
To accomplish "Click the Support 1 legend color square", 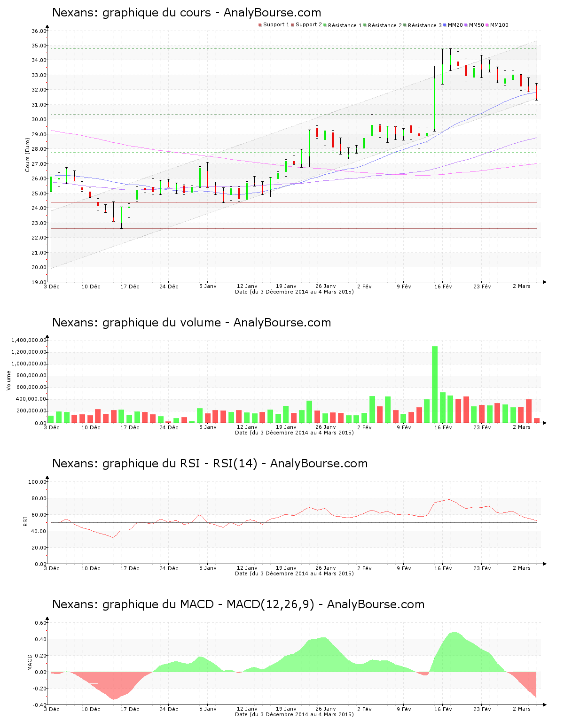I will 260,25.
